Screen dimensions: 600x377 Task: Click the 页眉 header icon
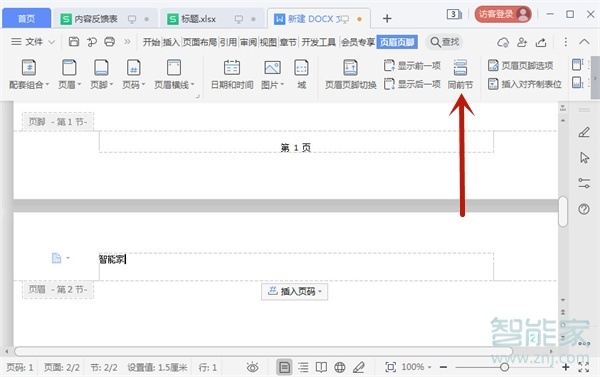pos(69,68)
